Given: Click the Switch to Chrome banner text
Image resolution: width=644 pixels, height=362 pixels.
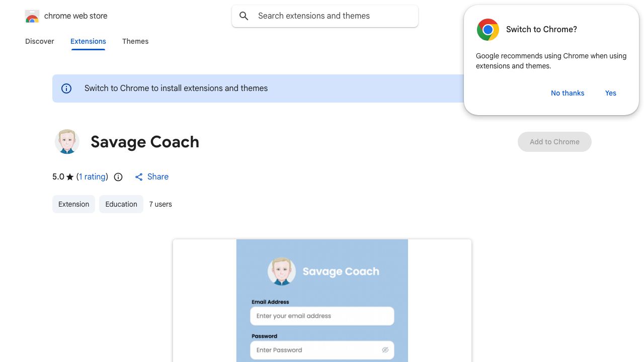Looking at the screenshot, I should pyautogui.click(x=176, y=88).
